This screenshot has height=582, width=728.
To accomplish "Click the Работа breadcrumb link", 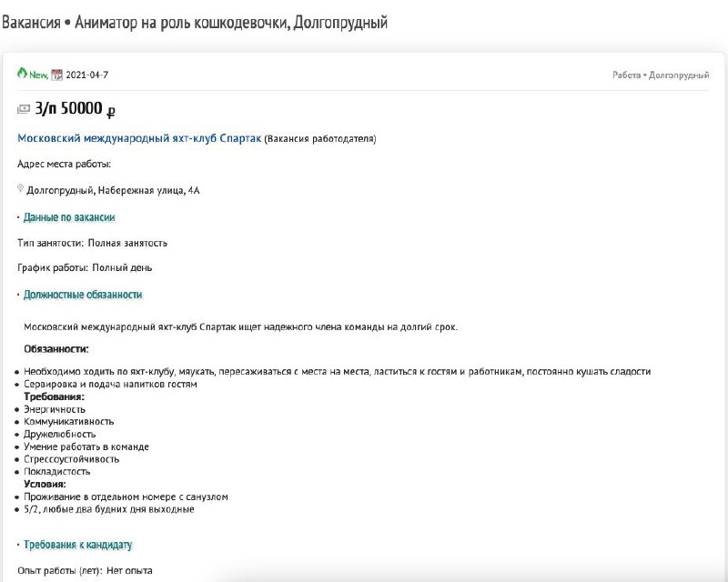I will [626, 75].
